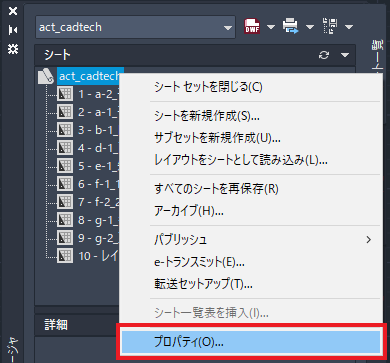Screen dimensions: 390x363
Task: Open the act_cadtech sheet set combo box
Action: click(x=135, y=27)
